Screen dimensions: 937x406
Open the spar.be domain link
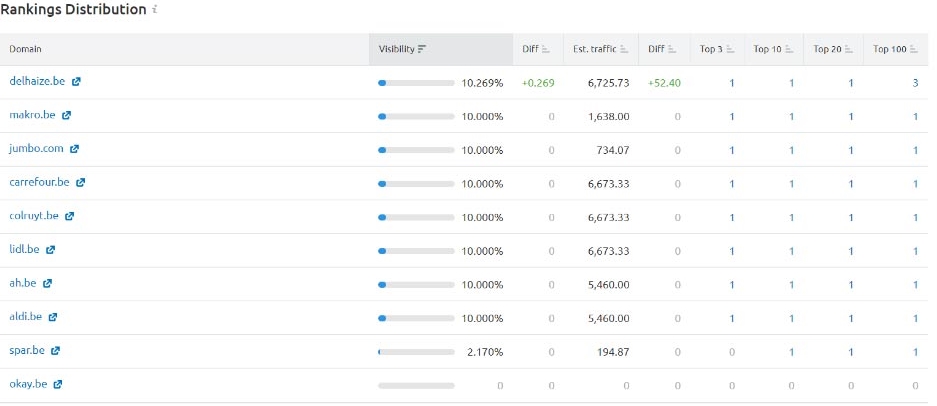(x=27, y=350)
